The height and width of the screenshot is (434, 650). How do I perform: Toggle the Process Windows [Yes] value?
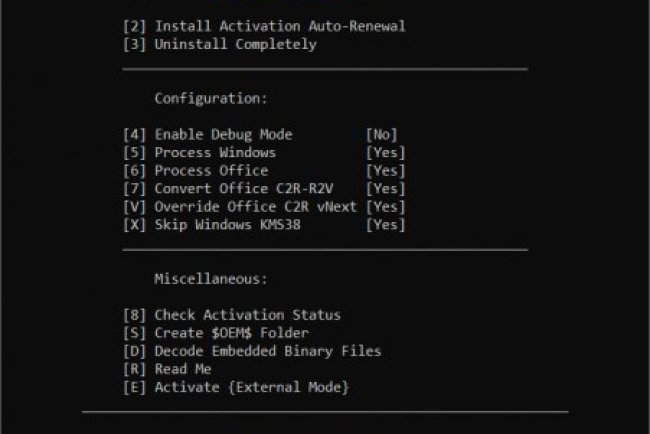coord(385,153)
